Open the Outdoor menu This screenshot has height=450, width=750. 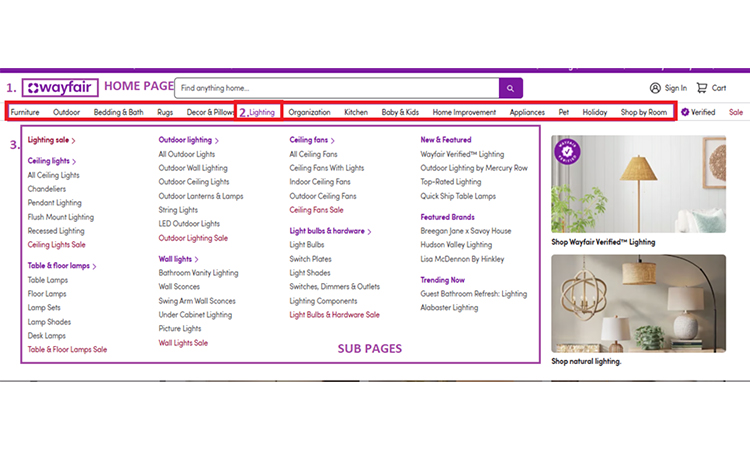click(66, 112)
